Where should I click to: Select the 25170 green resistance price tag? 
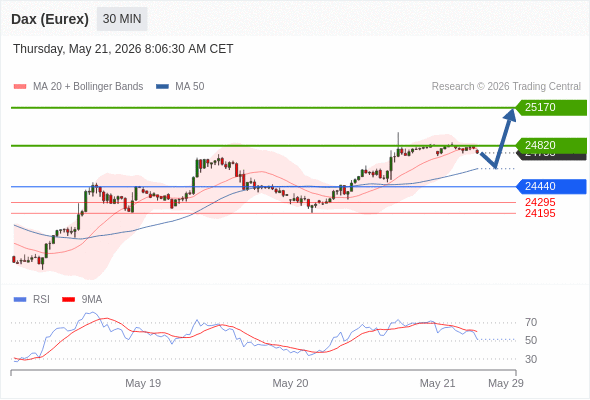551,108
